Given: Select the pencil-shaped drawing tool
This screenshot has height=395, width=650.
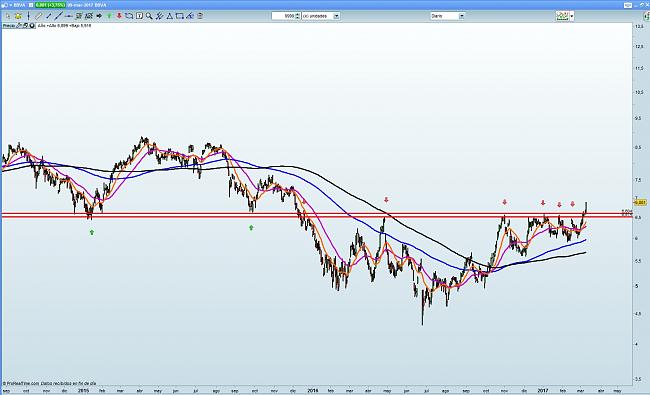Looking at the screenshot, I should coord(38,16).
